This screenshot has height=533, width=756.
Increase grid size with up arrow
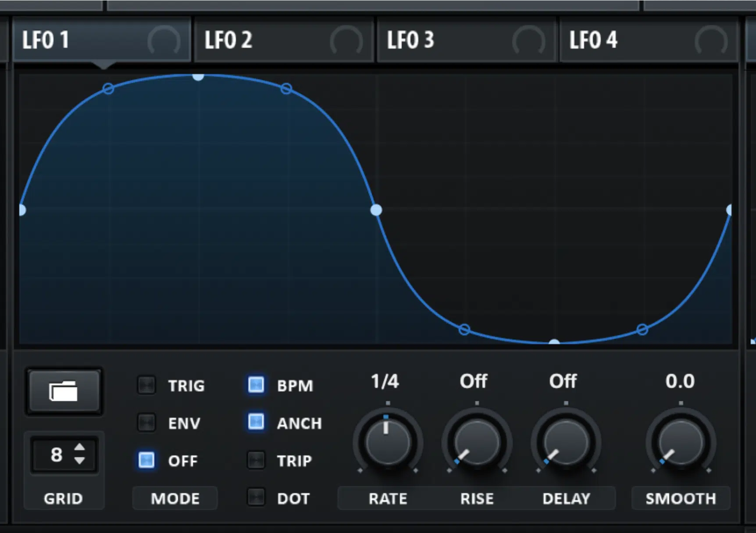tap(79, 448)
